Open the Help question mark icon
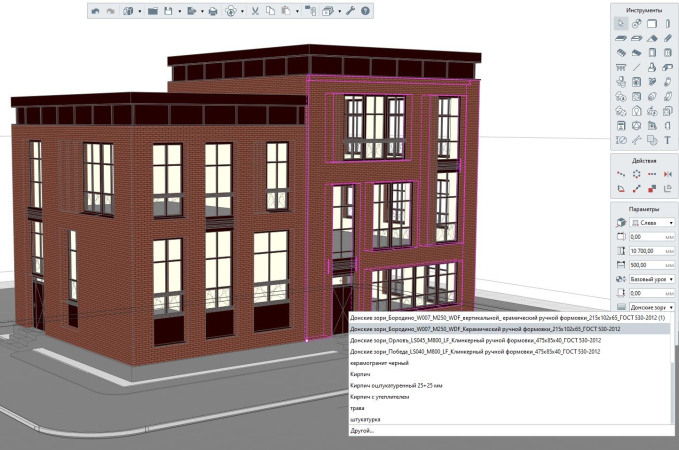The width and height of the screenshot is (679, 450). pos(366,11)
